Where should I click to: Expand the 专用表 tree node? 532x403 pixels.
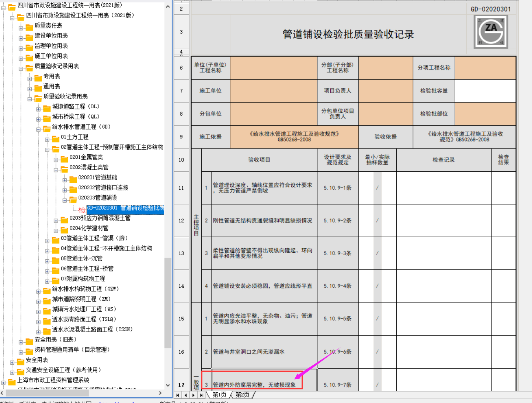29,78
